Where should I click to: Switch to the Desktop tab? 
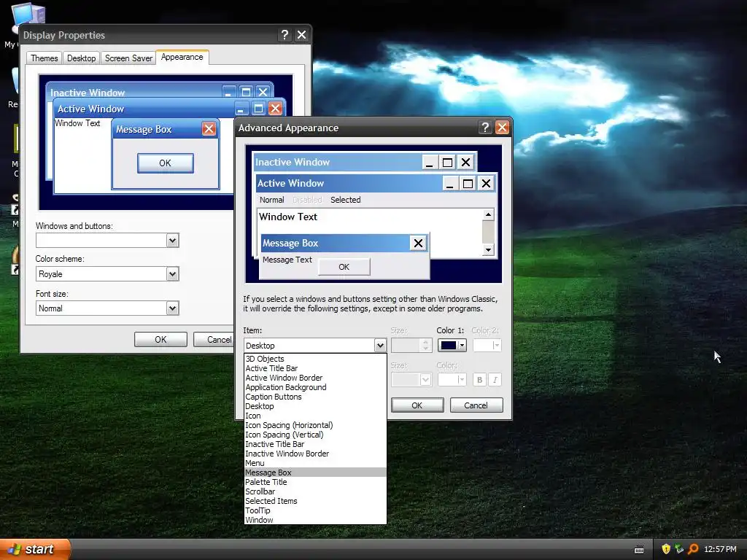81,58
